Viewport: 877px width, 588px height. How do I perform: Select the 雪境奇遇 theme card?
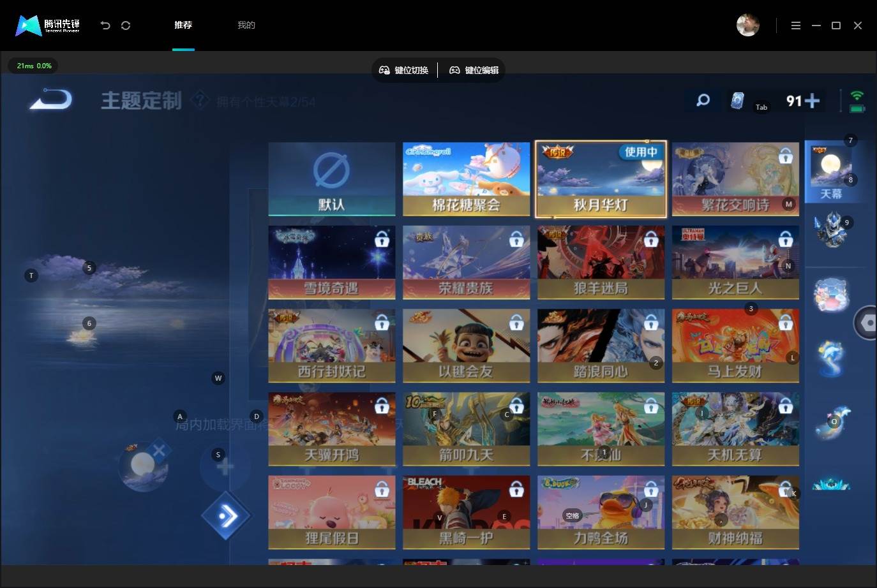332,262
